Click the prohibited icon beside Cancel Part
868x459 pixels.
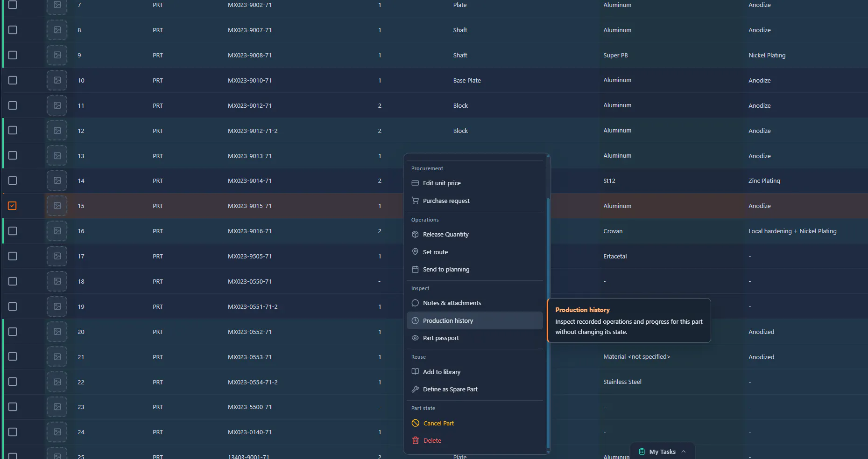click(415, 423)
